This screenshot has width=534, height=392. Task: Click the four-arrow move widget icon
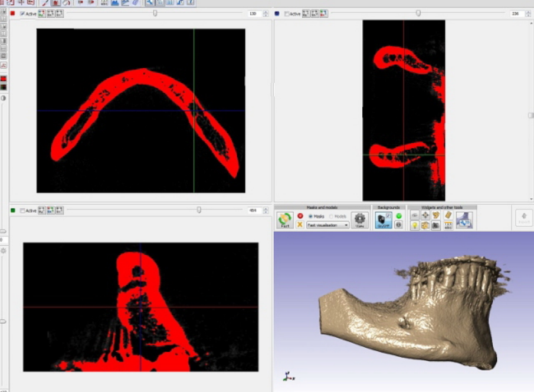pos(425,215)
